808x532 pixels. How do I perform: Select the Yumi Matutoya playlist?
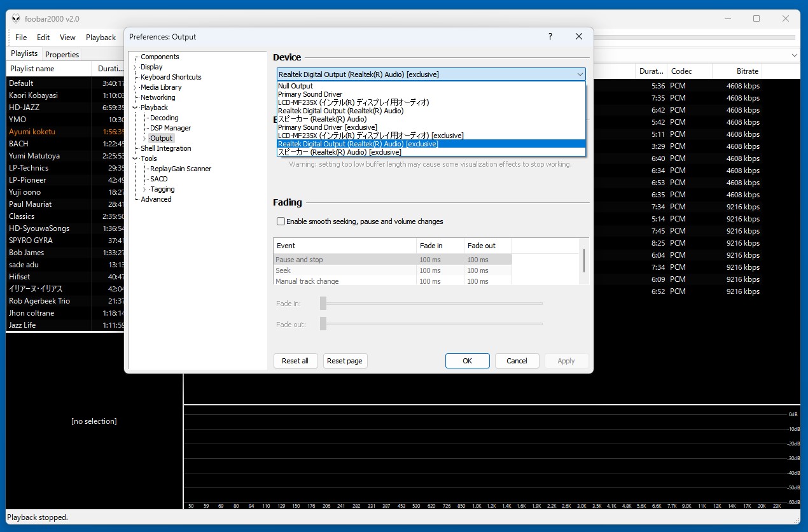pos(65,156)
